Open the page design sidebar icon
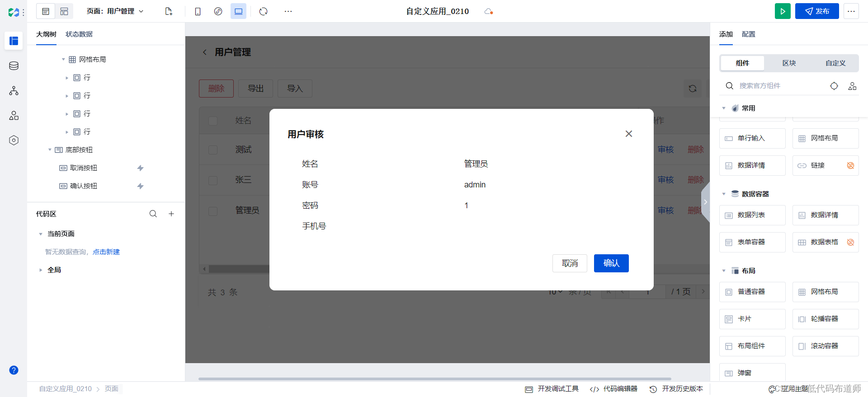The width and height of the screenshot is (868, 397). coord(14,41)
